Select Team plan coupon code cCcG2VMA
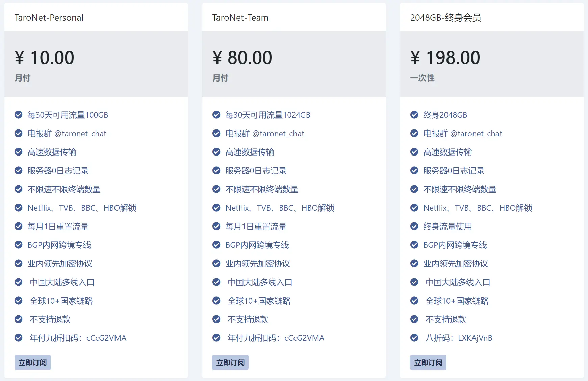The image size is (588, 381). click(304, 338)
